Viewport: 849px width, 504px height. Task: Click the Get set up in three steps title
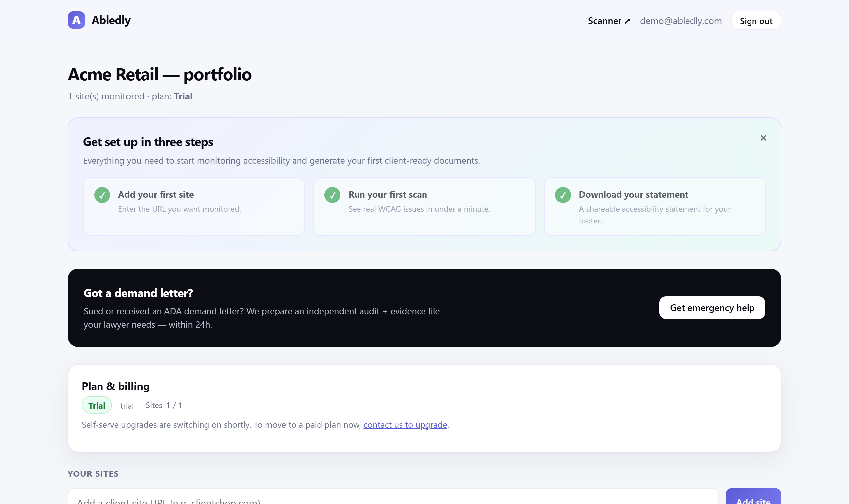[x=148, y=142]
